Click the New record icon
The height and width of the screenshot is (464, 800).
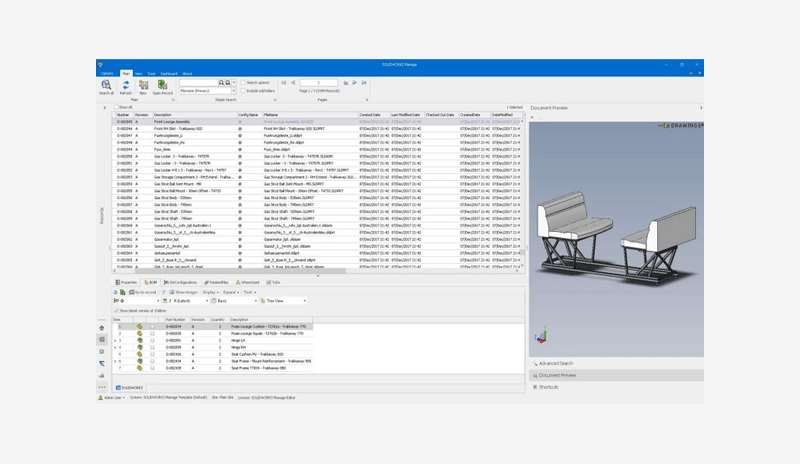(143, 87)
